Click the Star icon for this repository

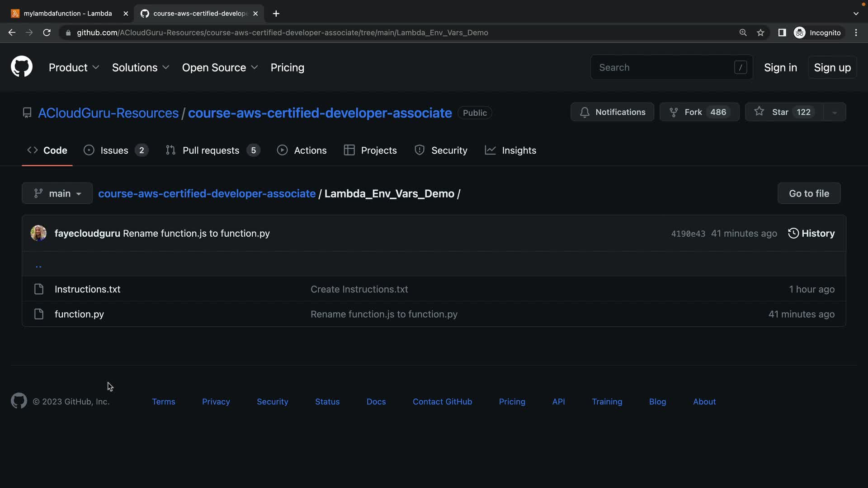click(x=759, y=112)
